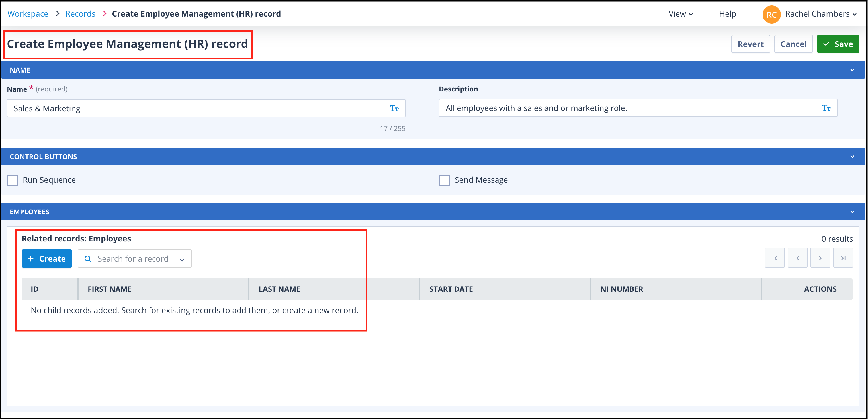Image resolution: width=868 pixels, height=419 pixels.
Task: Click the '0 results' count text
Action: coord(837,239)
